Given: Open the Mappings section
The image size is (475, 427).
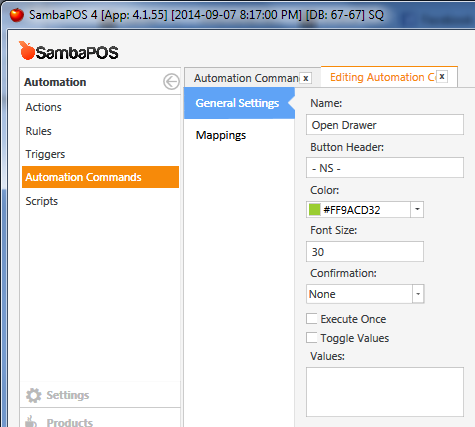Looking at the screenshot, I should pos(221,135).
